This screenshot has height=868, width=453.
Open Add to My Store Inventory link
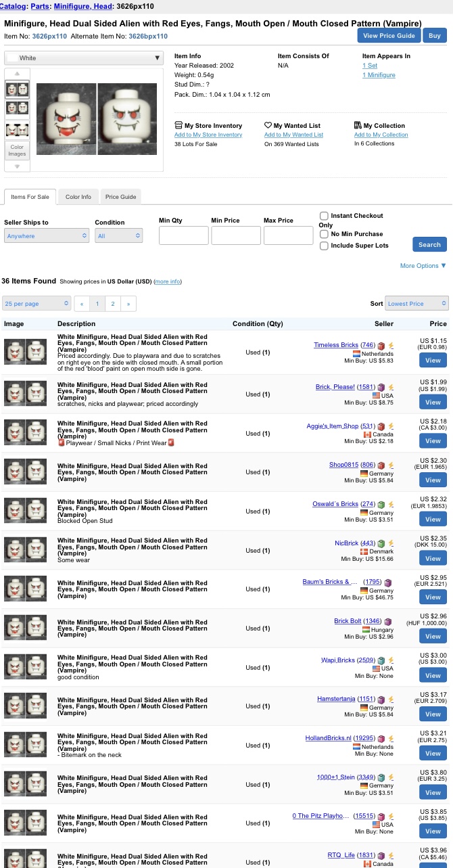[208, 135]
